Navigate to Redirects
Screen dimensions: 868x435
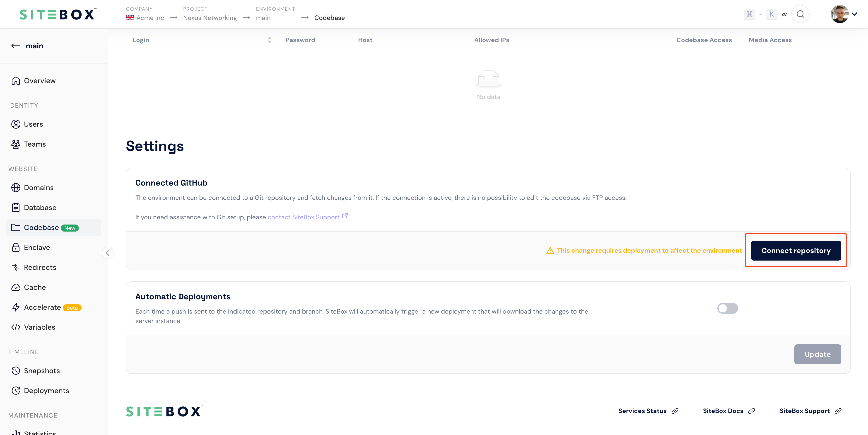(54, 267)
